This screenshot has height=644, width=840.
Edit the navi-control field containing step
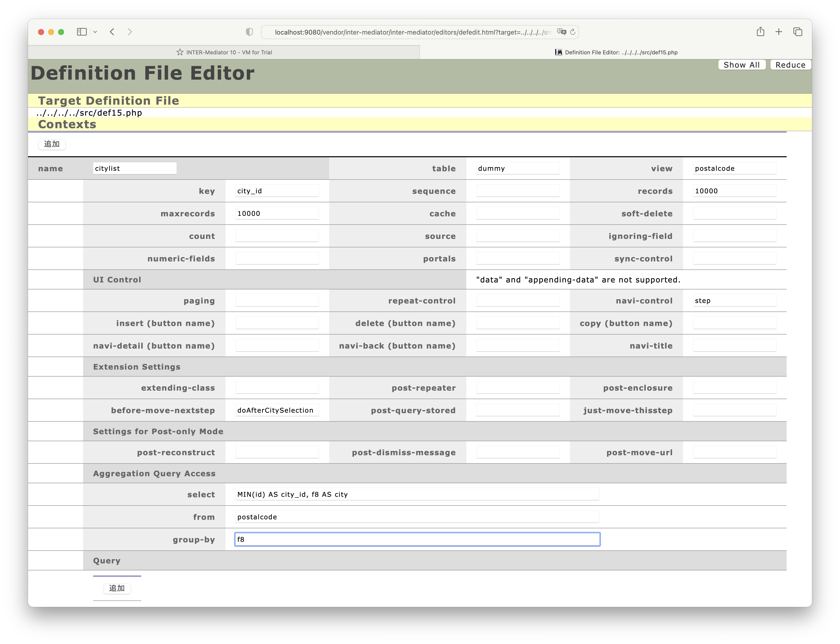click(735, 300)
